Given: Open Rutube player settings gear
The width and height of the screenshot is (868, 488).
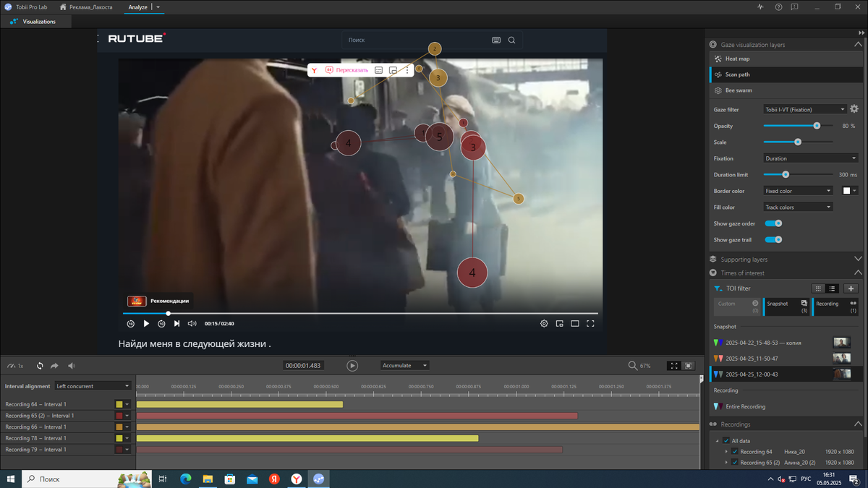Looking at the screenshot, I should [x=544, y=324].
